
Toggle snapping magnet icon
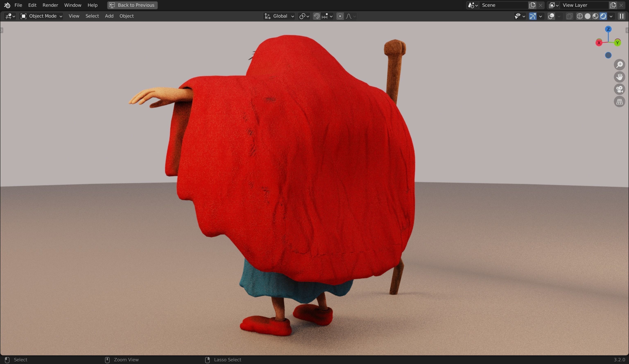tap(317, 16)
